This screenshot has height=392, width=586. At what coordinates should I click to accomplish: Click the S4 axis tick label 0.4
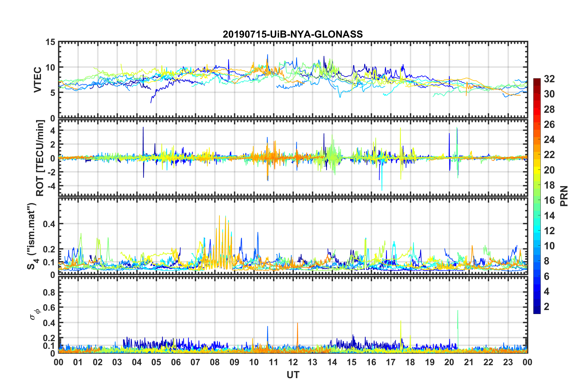[49, 224]
